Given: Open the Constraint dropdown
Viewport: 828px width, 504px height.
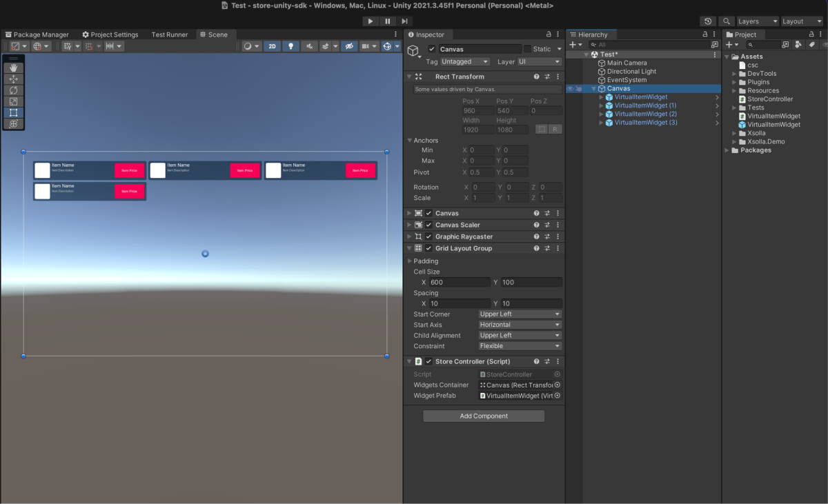Looking at the screenshot, I should point(520,346).
